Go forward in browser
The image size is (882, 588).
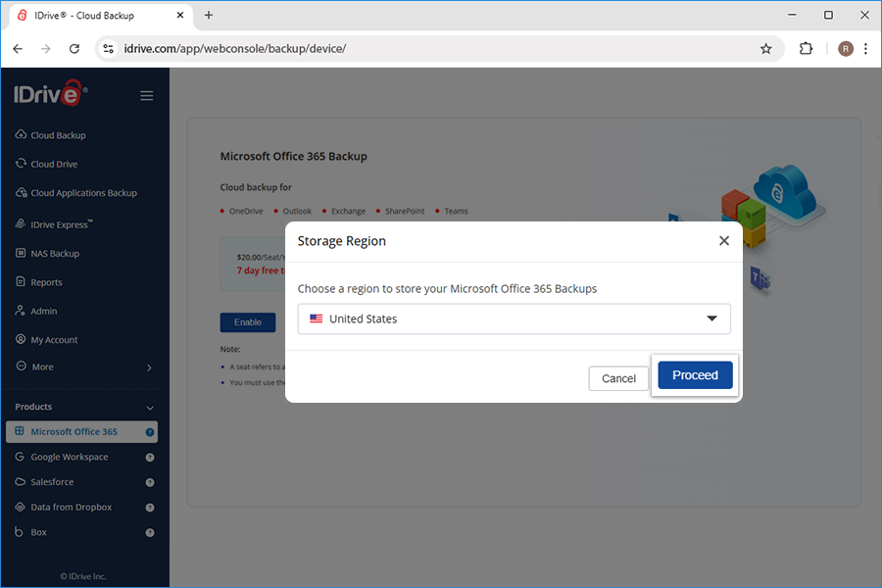pos(45,49)
